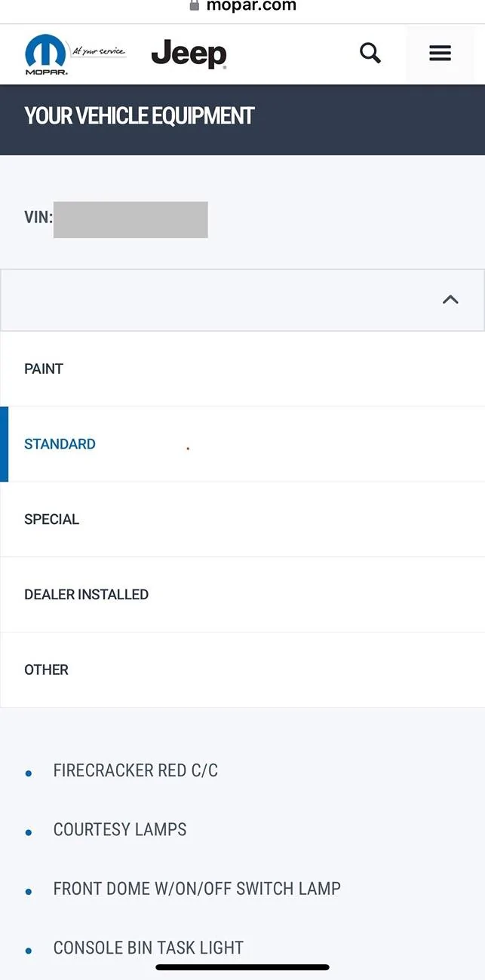This screenshot has height=980, width=485.
Task: Click the FIRECRACKER RED C/C item
Action: pos(136,770)
